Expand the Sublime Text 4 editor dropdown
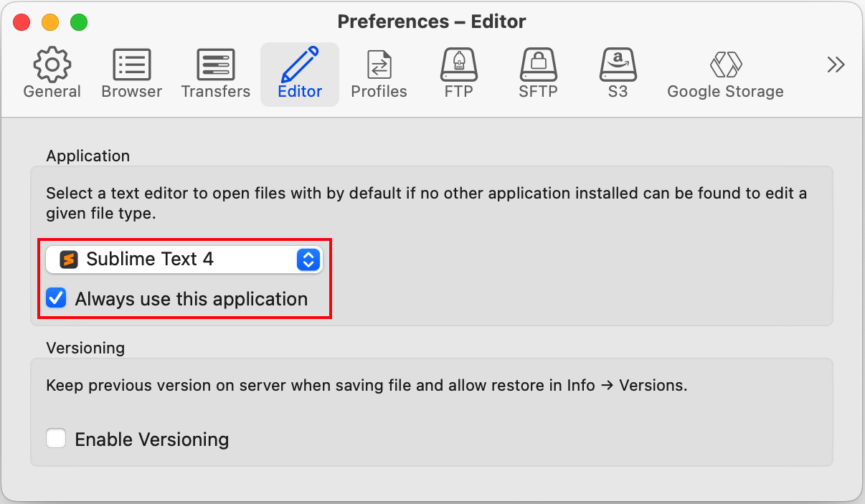The image size is (865, 504). (x=184, y=260)
